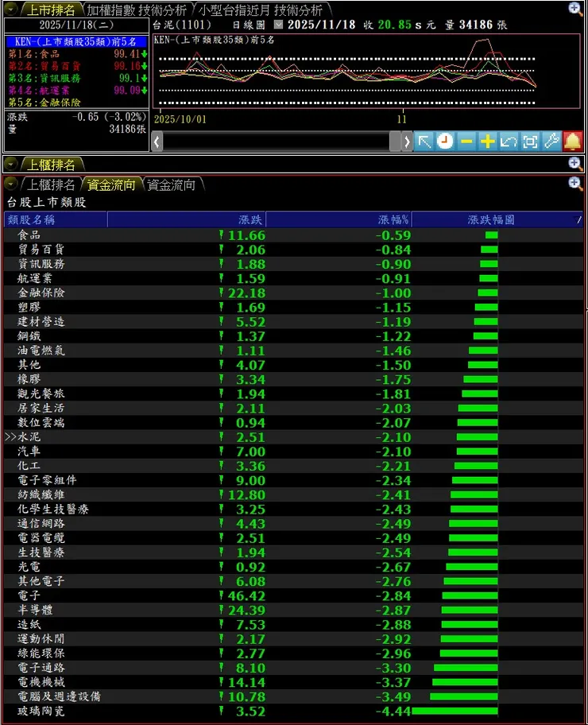588x725 pixels.
Task: Select the 觀光餐旅 row
Action: [293, 394]
